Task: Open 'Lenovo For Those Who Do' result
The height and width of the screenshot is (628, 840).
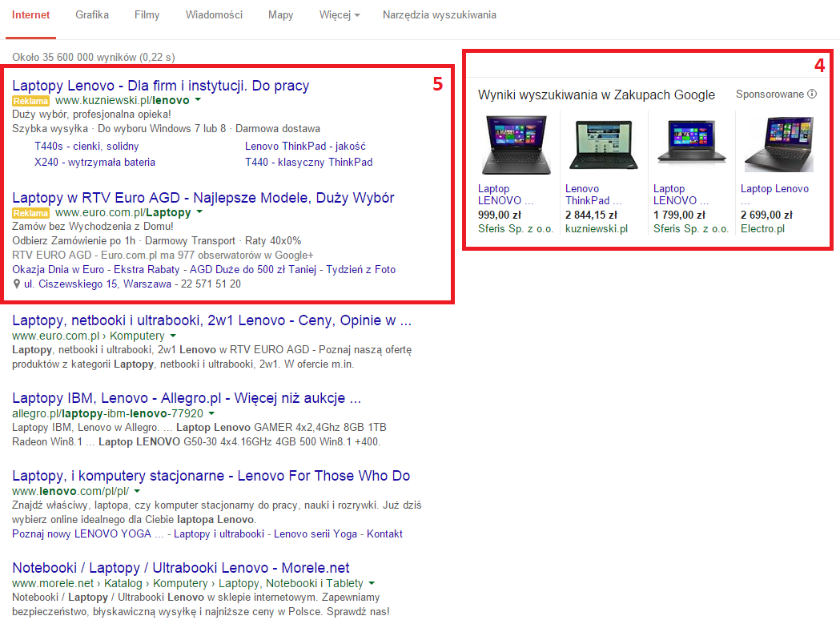Action: [x=211, y=476]
